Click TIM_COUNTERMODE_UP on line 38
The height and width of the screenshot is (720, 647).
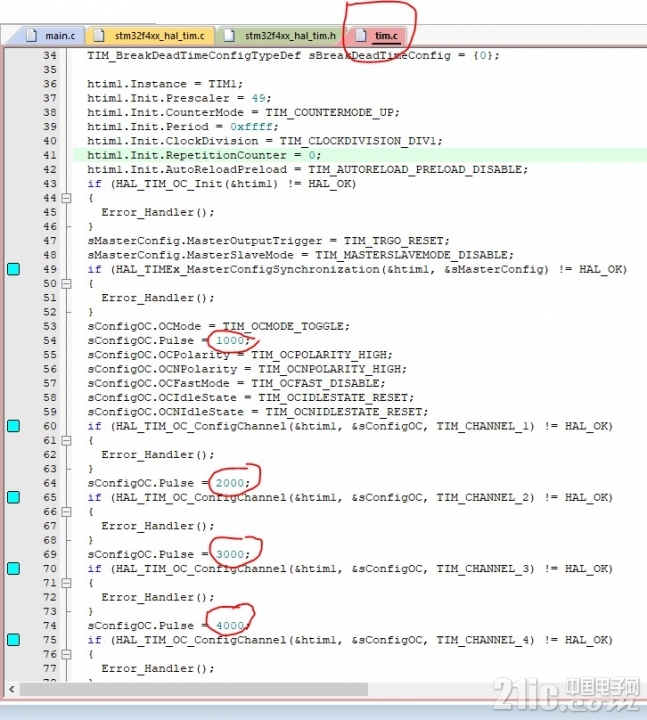point(329,112)
